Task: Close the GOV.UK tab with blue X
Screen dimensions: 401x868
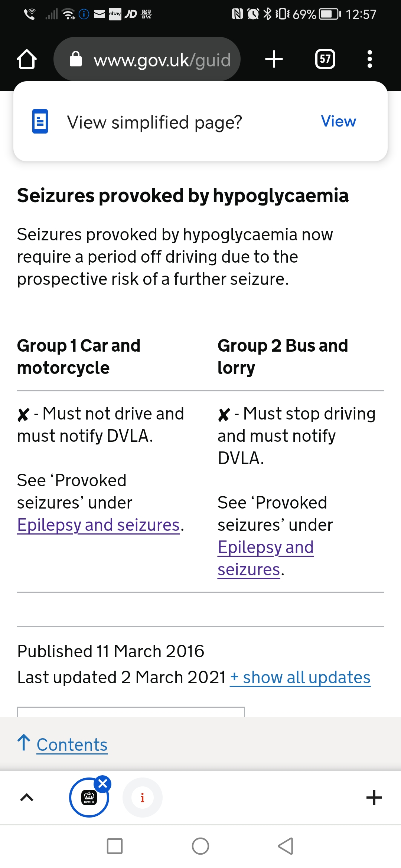Action: pos(103,784)
